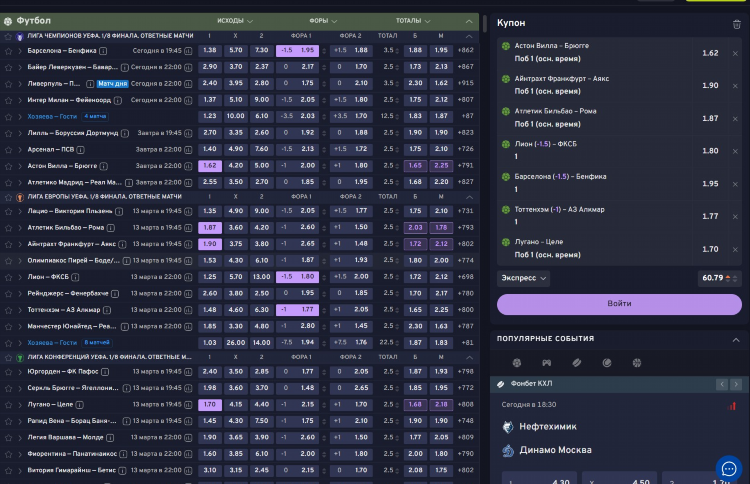Remove Айнтрахт Франкфурт – Аякс from coupon
This screenshot has height=484, width=750.
(x=735, y=86)
